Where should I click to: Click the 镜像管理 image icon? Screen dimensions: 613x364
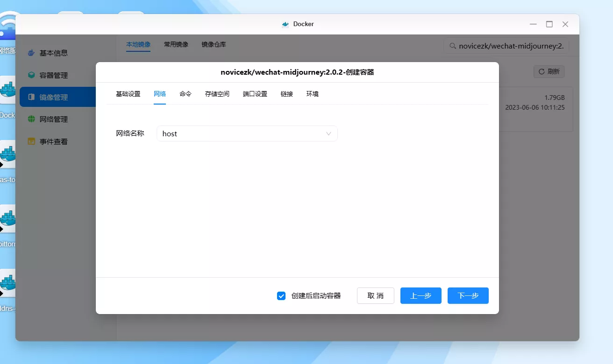[31, 97]
